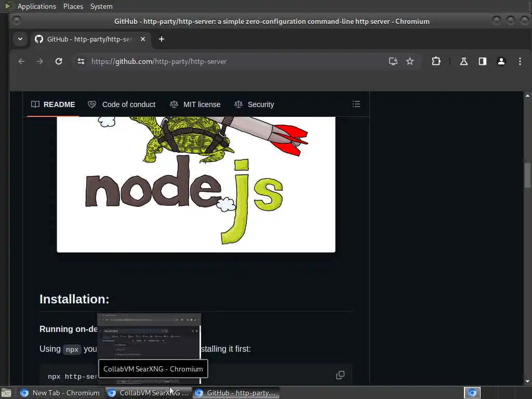Click the window menu button in title bar
532x399 pixels.
[16, 21]
